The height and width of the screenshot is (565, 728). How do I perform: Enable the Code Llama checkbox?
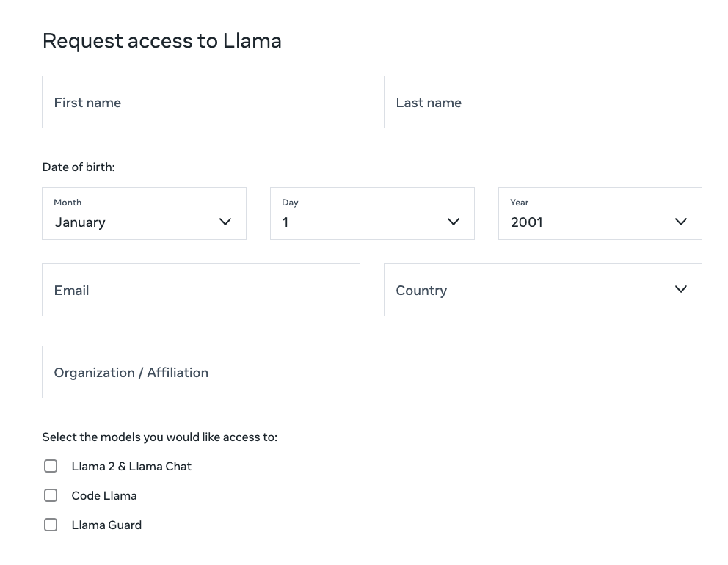tap(51, 495)
